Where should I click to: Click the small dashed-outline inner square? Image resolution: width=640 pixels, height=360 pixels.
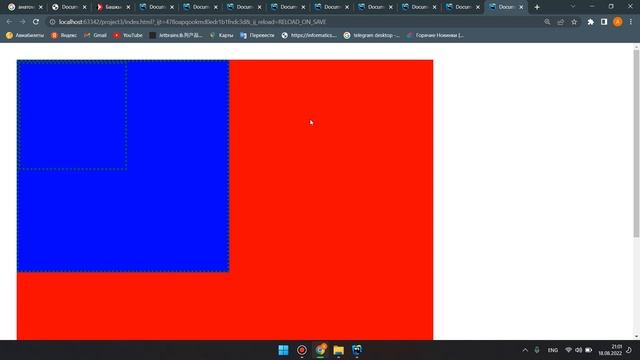point(72,115)
